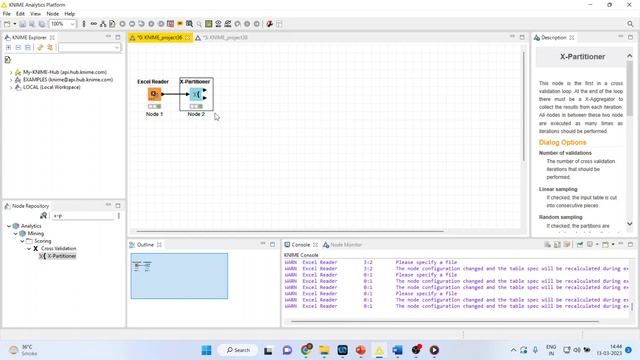
Task: Expand the EXAMPLES server entry
Action: pyautogui.click(x=11, y=80)
